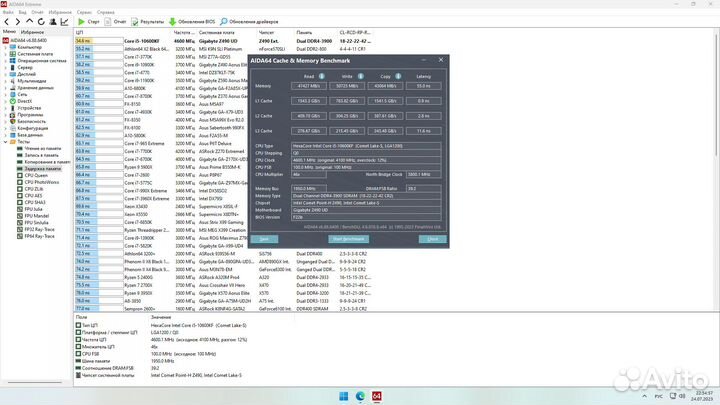Open the Файл menu
720x405 pixels.
[x=8, y=12]
